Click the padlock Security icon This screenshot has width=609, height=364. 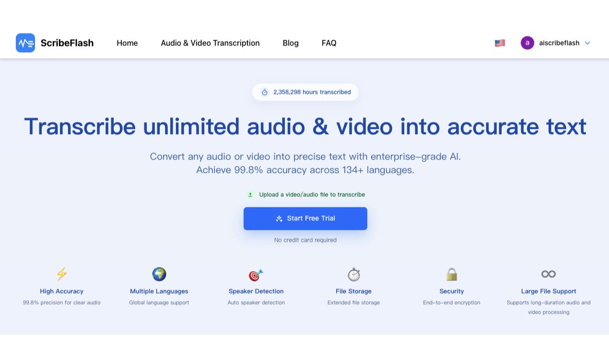[452, 274]
